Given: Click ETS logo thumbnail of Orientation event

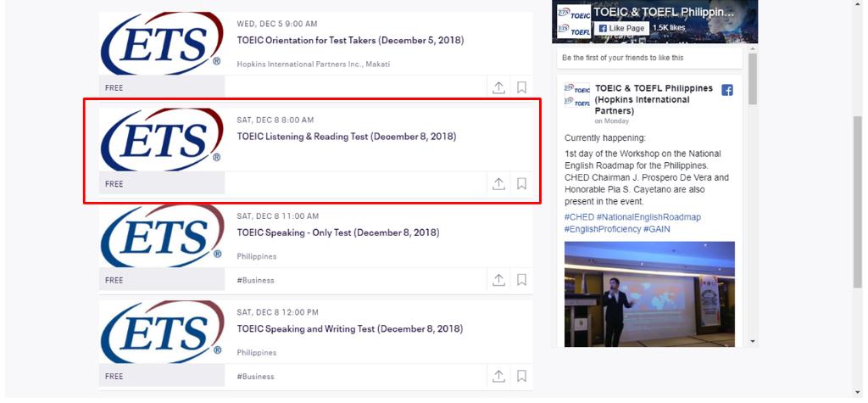Looking at the screenshot, I should click(x=162, y=43).
